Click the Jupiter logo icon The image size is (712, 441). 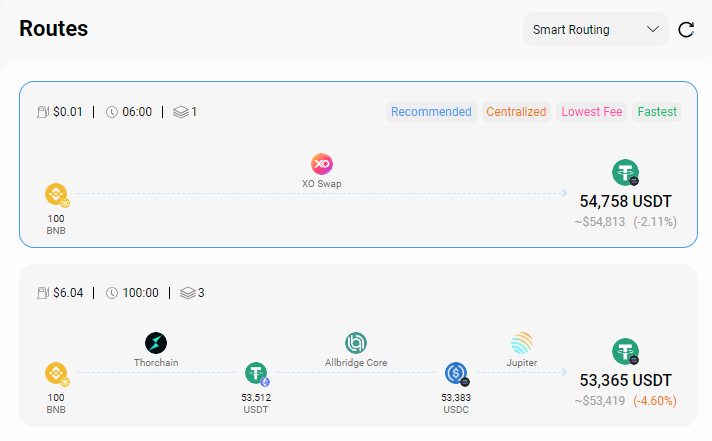(522, 343)
